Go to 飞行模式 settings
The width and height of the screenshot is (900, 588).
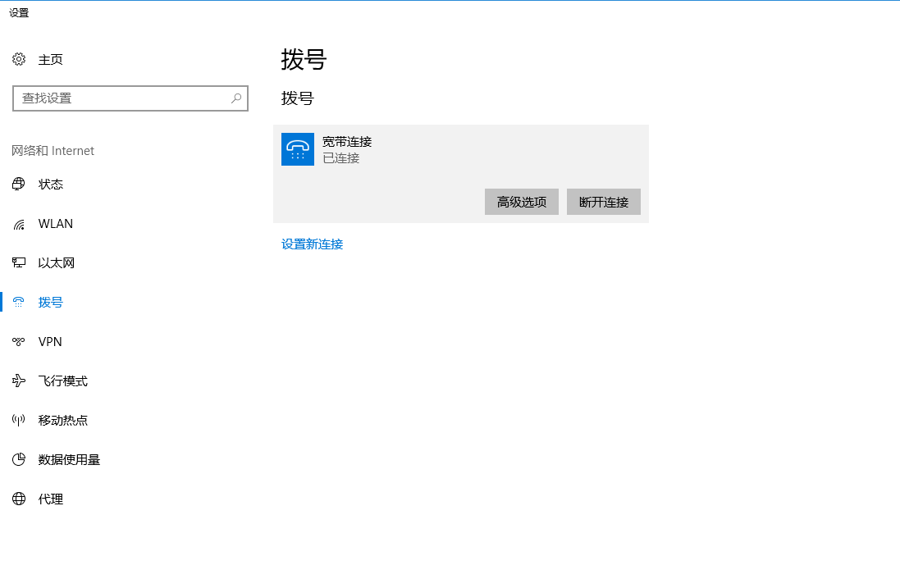click(63, 381)
